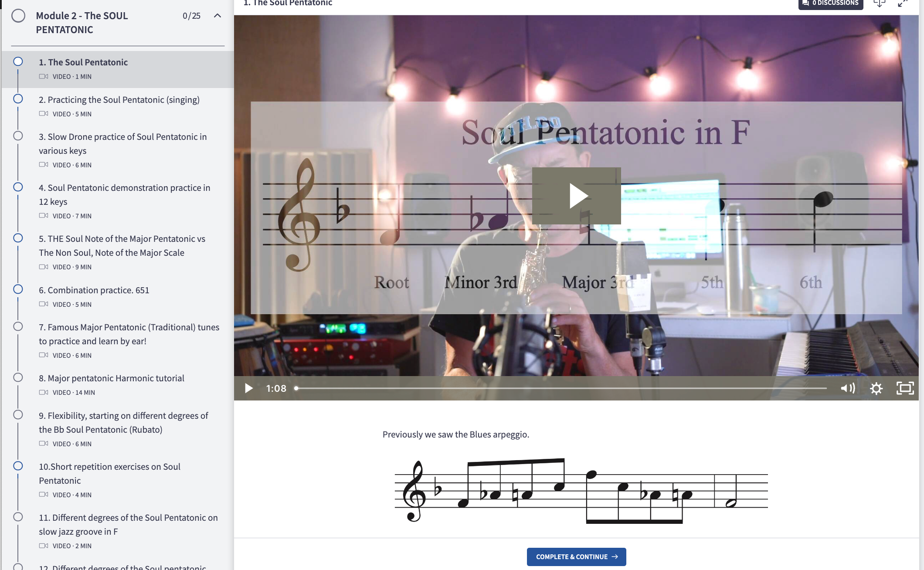This screenshot has width=924, height=570.
Task: Open the video settings gear in player
Action: [876, 388]
